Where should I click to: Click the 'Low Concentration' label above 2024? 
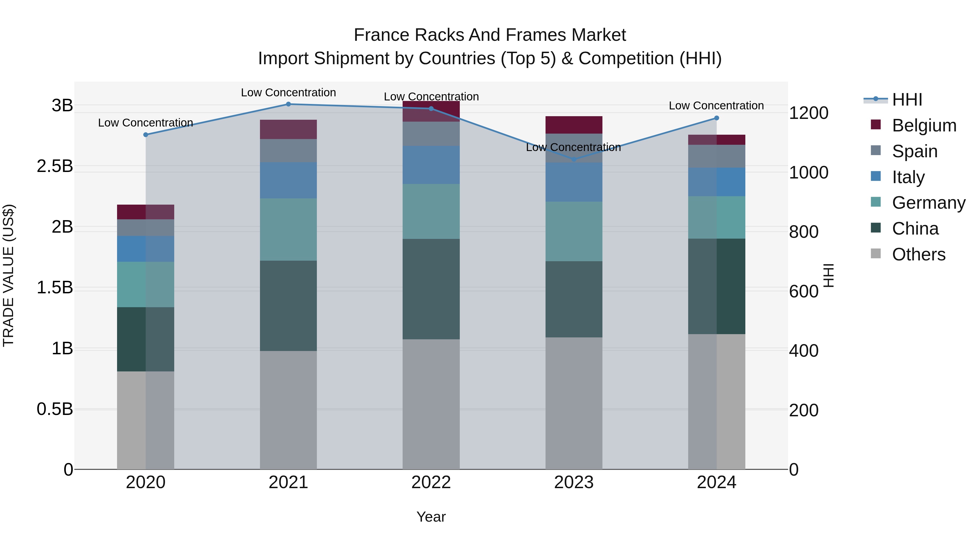[x=716, y=106]
